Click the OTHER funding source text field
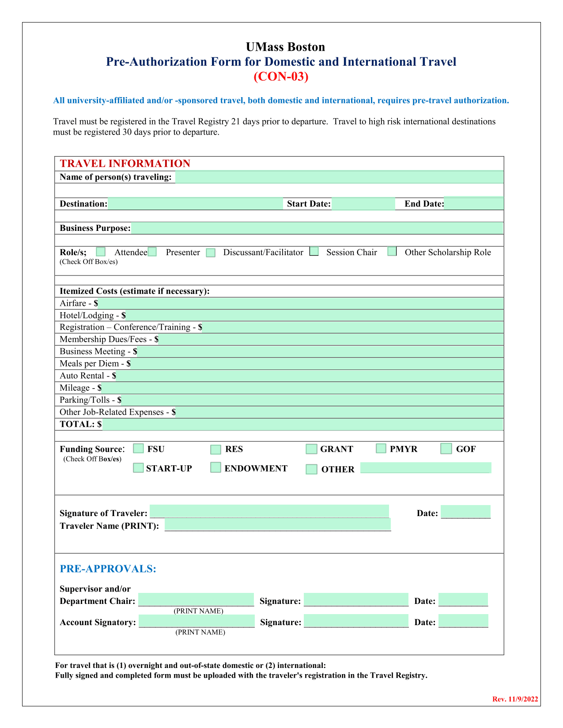 tap(426, 468)
